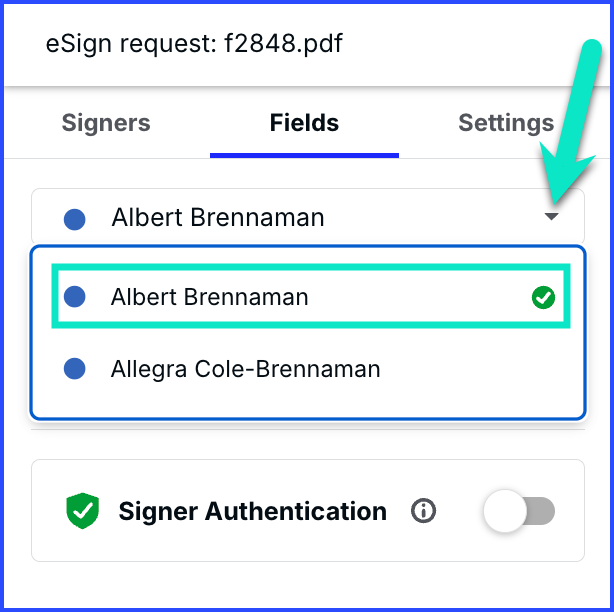
Task: Click the green shield Signer Authentication icon
Action: click(x=83, y=511)
